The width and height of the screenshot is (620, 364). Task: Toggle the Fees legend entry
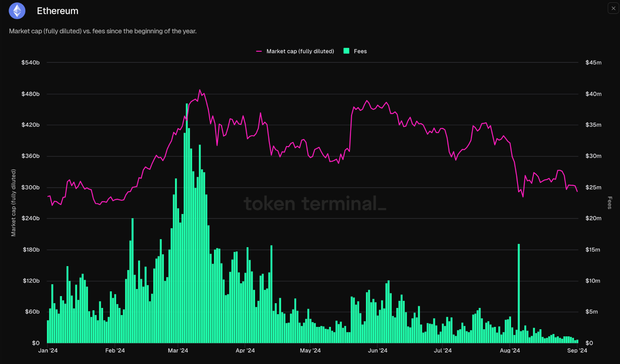click(355, 51)
